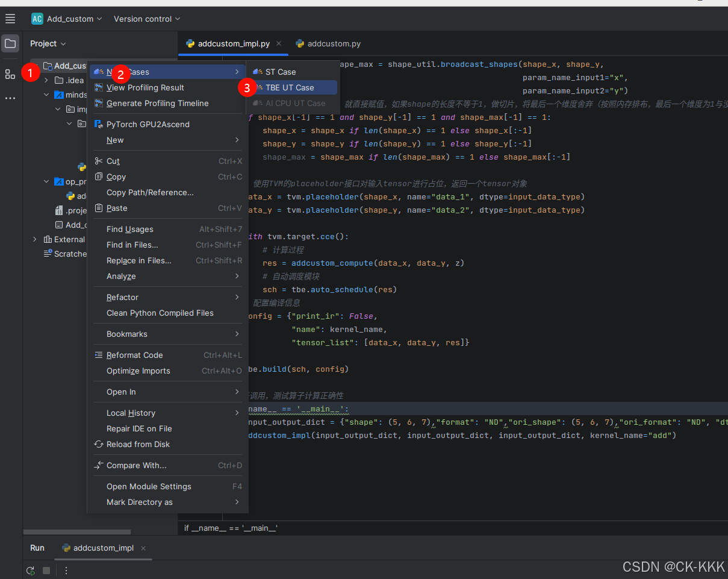Click the Project tool window folder icon
The height and width of the screenshot is (579, 728).
[10, 43]
